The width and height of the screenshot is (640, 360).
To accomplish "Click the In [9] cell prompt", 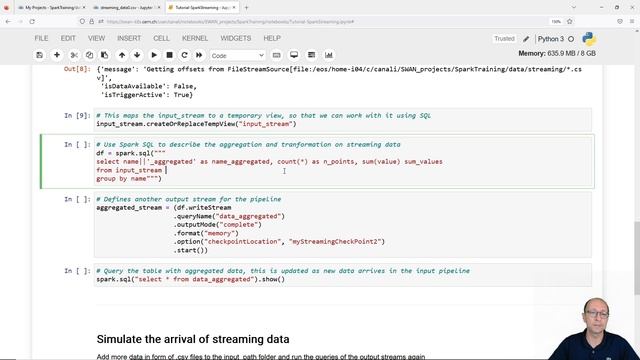I will coord(77,116).
